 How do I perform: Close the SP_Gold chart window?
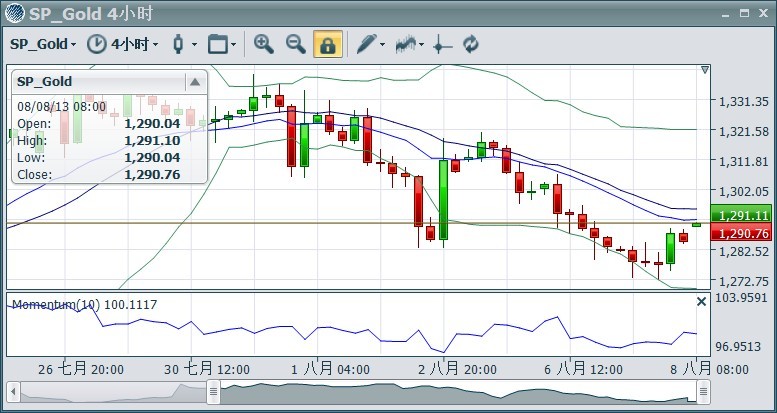pos(763,13)
